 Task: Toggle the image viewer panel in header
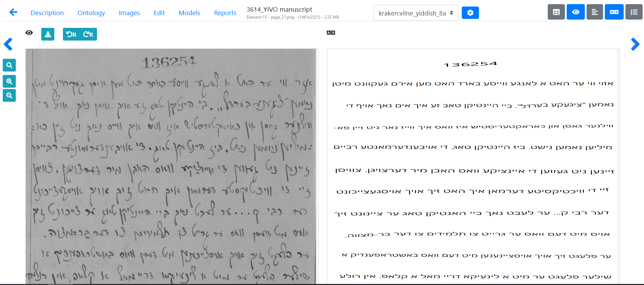pyautogui.click(x=576, y=12)
